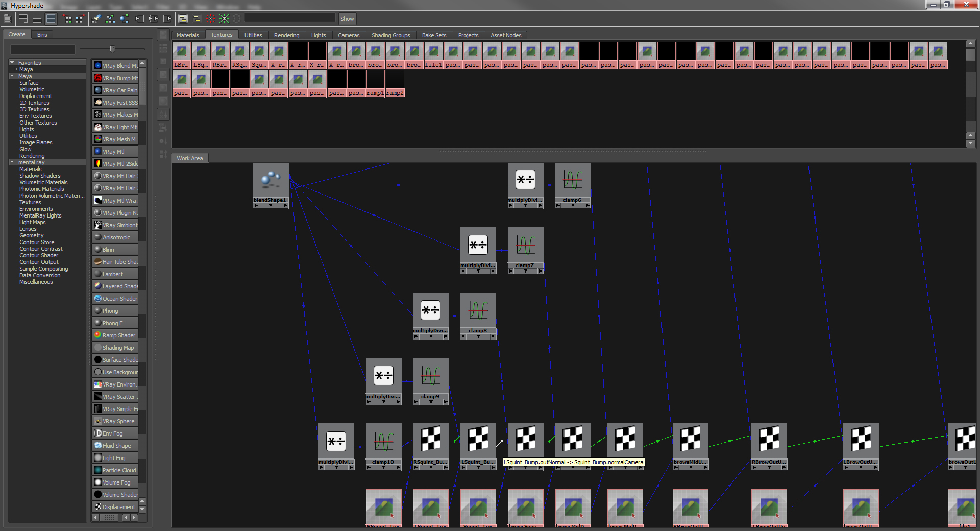
Task: Select the blendShape1 node in Work Area
Action: pyautogui.click(x=271, y=181)
